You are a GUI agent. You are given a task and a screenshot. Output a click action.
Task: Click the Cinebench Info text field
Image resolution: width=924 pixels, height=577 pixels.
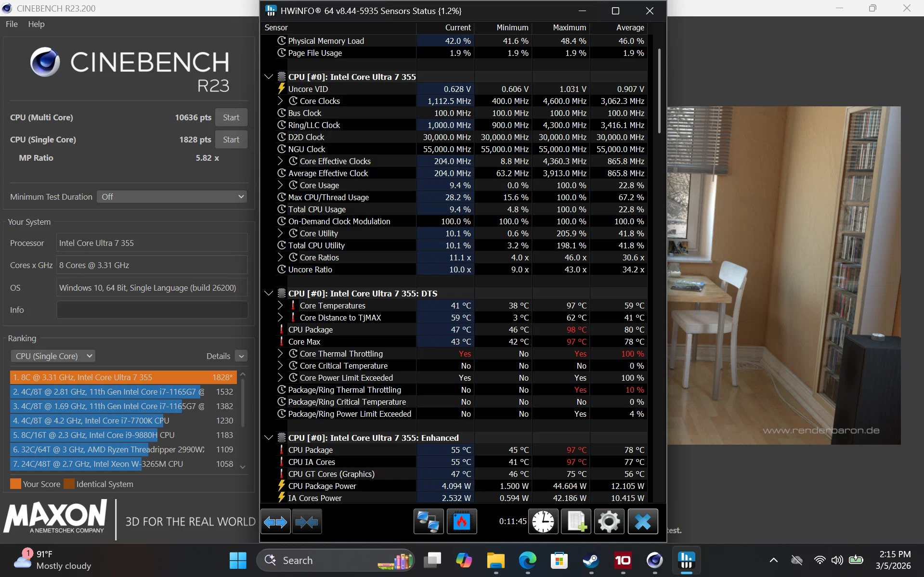(x=152, y=310)
